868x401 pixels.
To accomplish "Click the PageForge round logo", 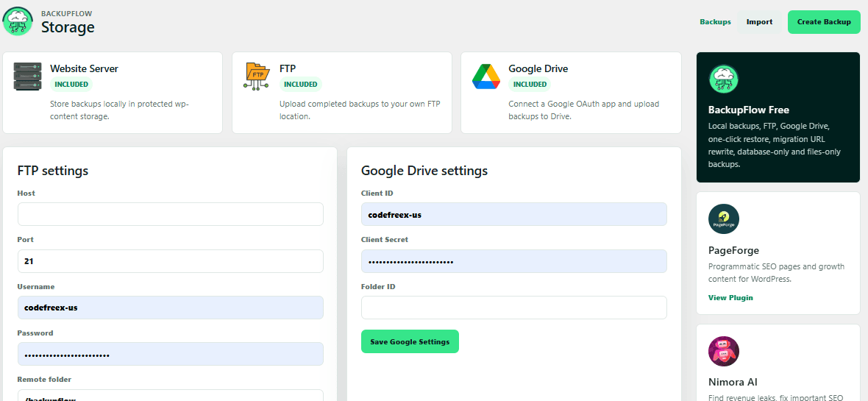I will tap(724, 219).
